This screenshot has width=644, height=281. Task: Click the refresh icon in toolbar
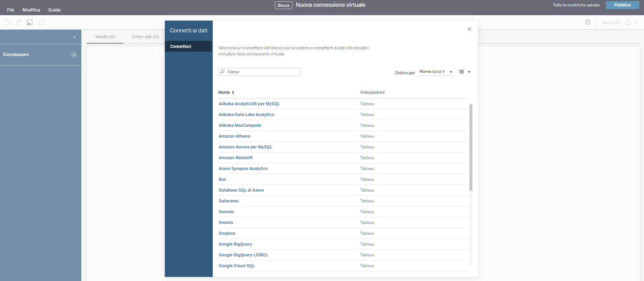pos(41,22)
